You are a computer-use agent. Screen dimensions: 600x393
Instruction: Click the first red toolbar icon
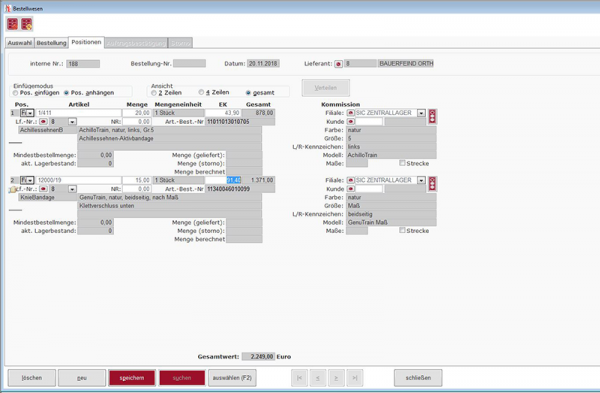(x=12, y=24)
